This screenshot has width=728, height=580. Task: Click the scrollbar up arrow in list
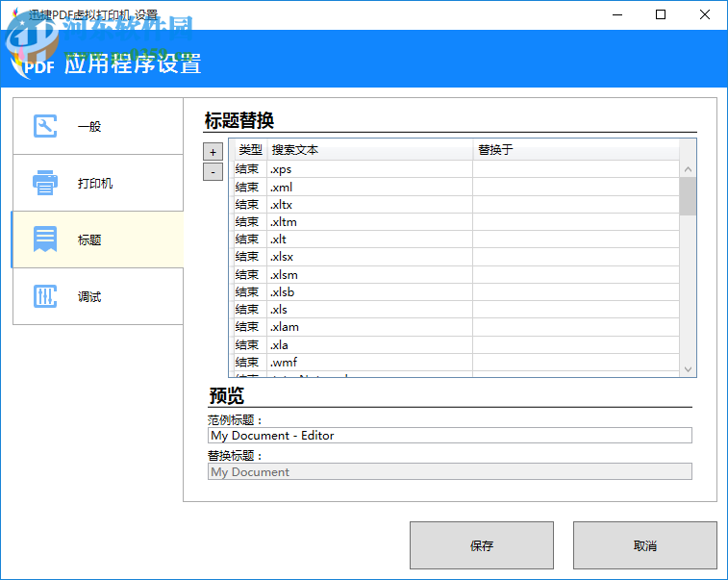pyautogui.click(x=688, y=169)
